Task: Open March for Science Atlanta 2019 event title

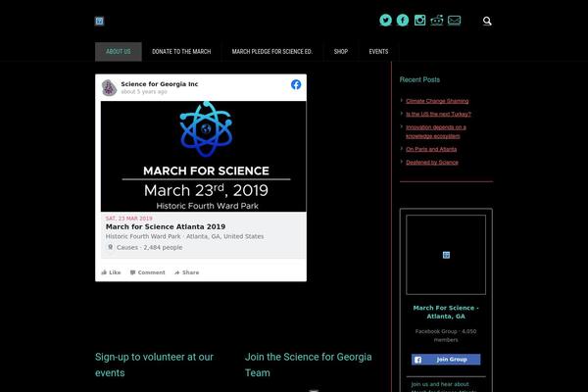Action: point(166,226)
